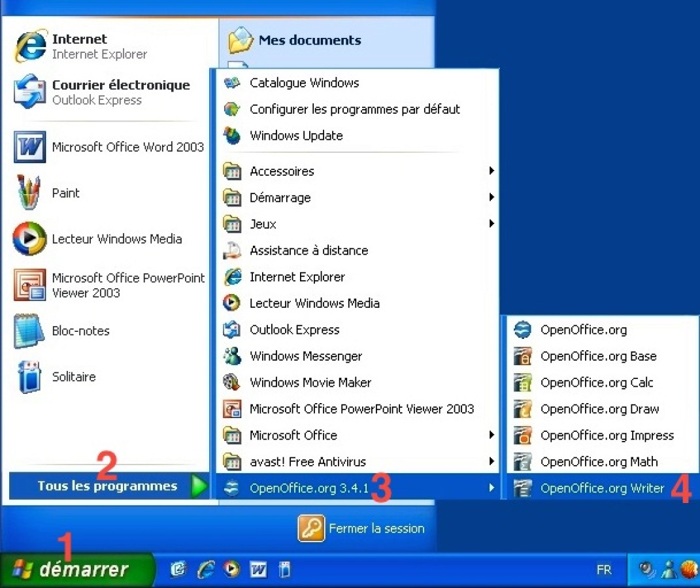Launch Windows Messenger
This screenshot has width=700, height=588.
coord(357,355)
